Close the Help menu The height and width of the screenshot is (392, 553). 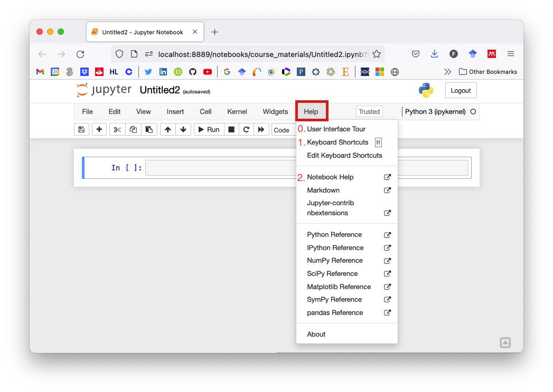coord(311,112)
